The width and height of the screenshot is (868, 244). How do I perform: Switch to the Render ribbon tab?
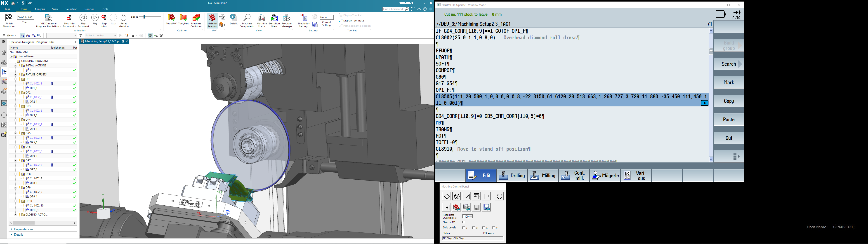[x=89, y=9]
